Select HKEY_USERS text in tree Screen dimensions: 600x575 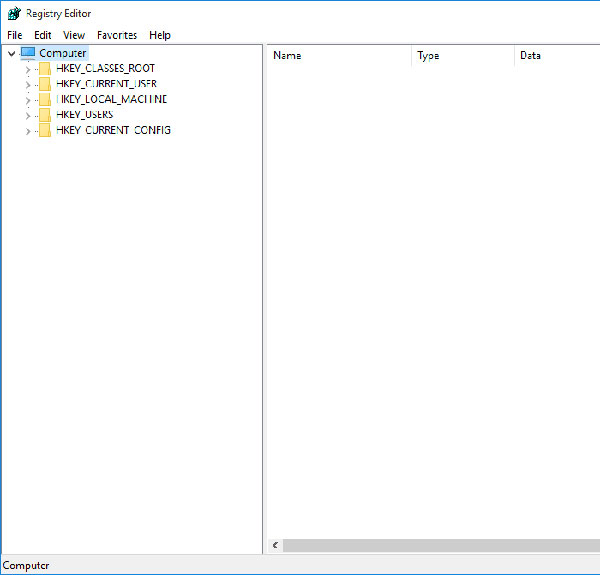(x=85, y=114)
